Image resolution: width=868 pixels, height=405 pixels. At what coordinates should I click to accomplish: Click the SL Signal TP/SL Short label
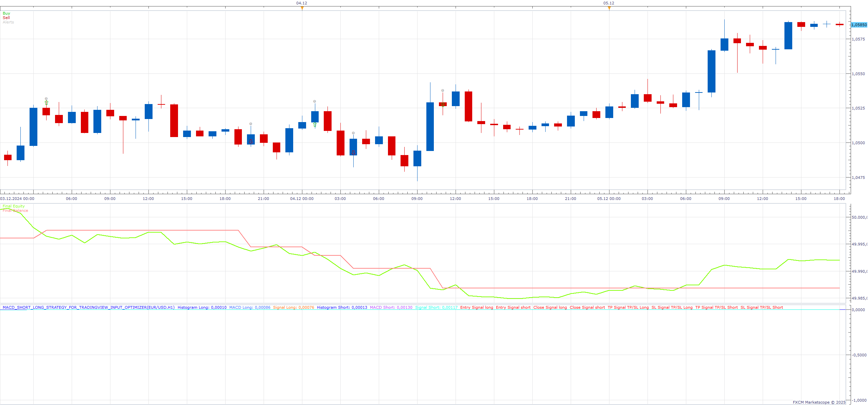[762, 307]
